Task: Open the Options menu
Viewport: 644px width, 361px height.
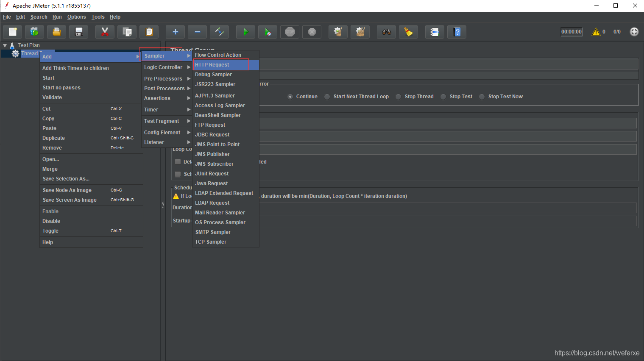Action: pyautogui.click(x=76, y=17)
